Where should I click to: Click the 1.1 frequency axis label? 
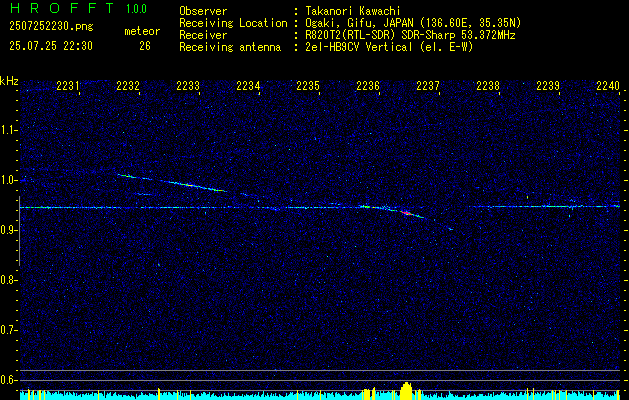pos(8,130)
